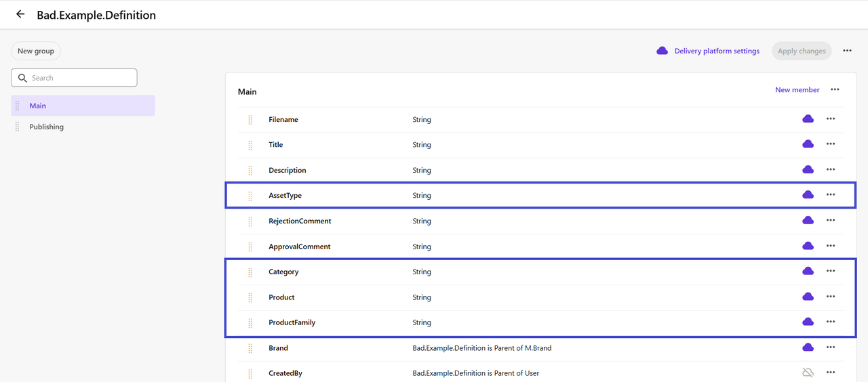Click the back arrow beside Bad.Example.Definition
Viewport: 868px width, 382px height.
click(20, 14)
